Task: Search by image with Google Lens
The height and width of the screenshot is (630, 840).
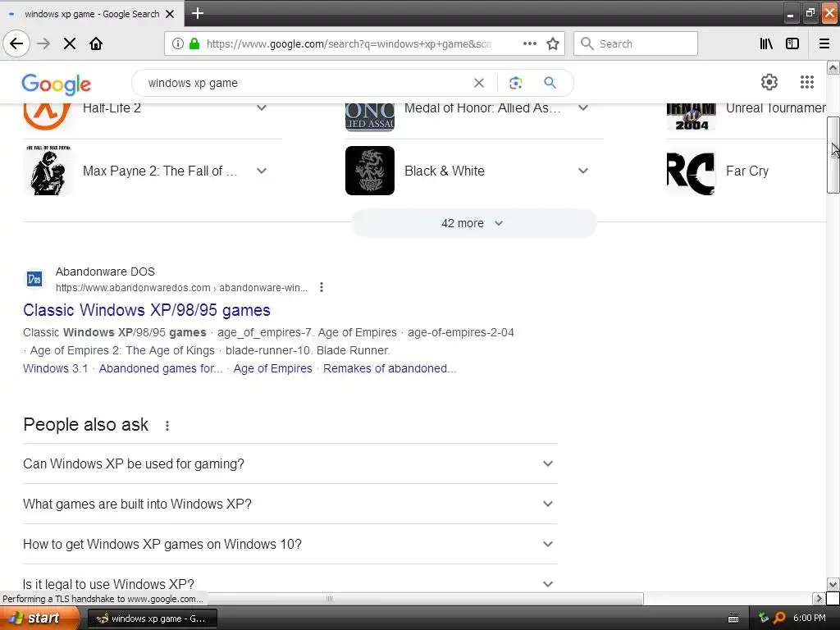Action: 515,83
